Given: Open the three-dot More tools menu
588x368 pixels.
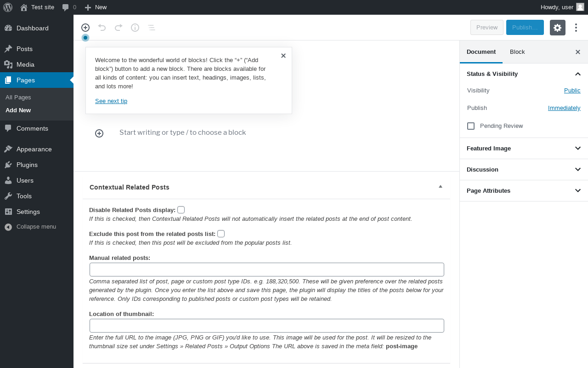Looking at the screenshot, I should pyautogui.click(x=576, y=28).
